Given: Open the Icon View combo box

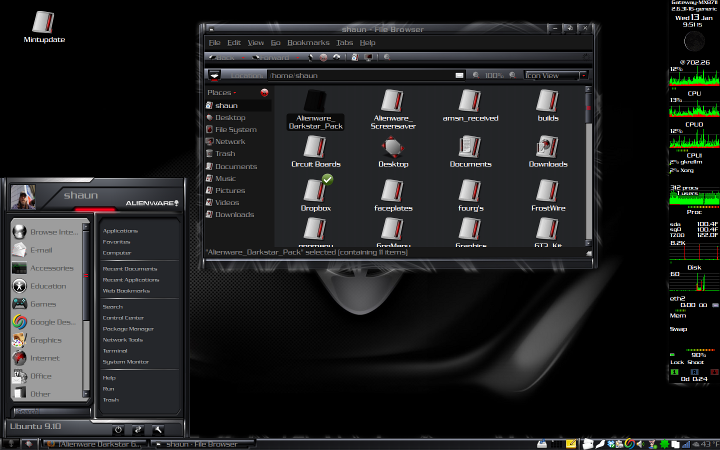Looking at the screenshot, I should pos(556,75).
